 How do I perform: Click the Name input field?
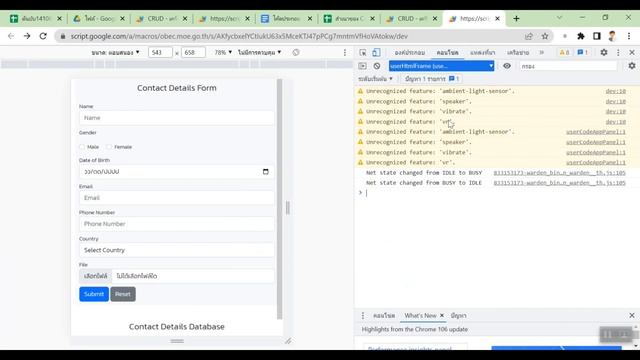(x=177, y=118)
